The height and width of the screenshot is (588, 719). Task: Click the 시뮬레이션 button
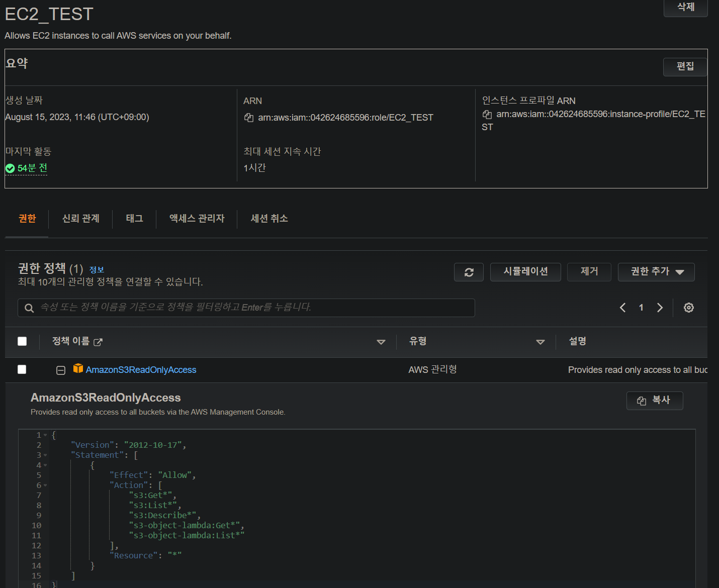point(525,272)
